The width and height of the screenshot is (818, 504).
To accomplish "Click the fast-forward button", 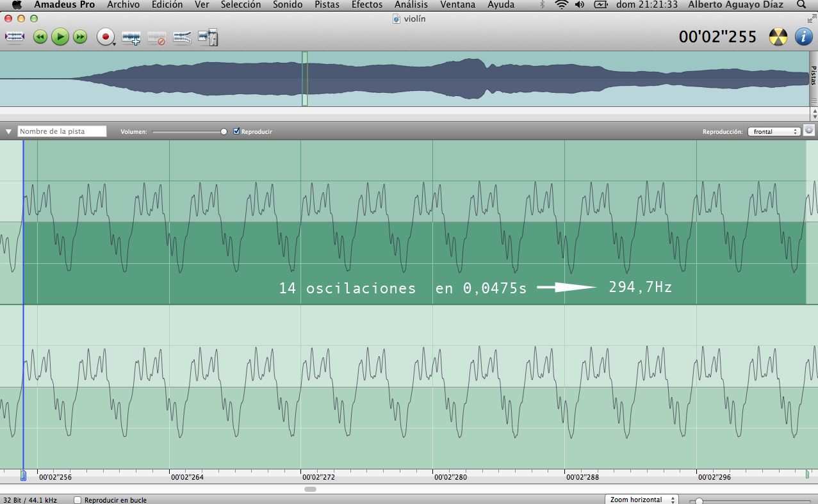I will click(80, 37).
